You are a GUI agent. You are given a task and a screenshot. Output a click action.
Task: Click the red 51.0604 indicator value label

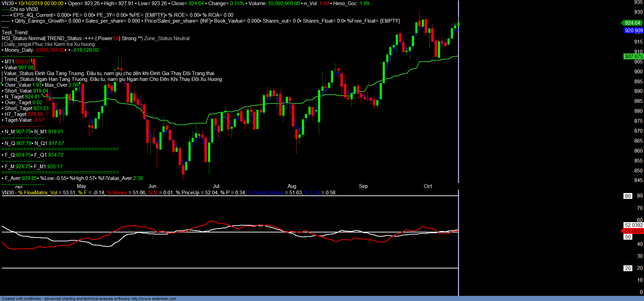point(633,231)
